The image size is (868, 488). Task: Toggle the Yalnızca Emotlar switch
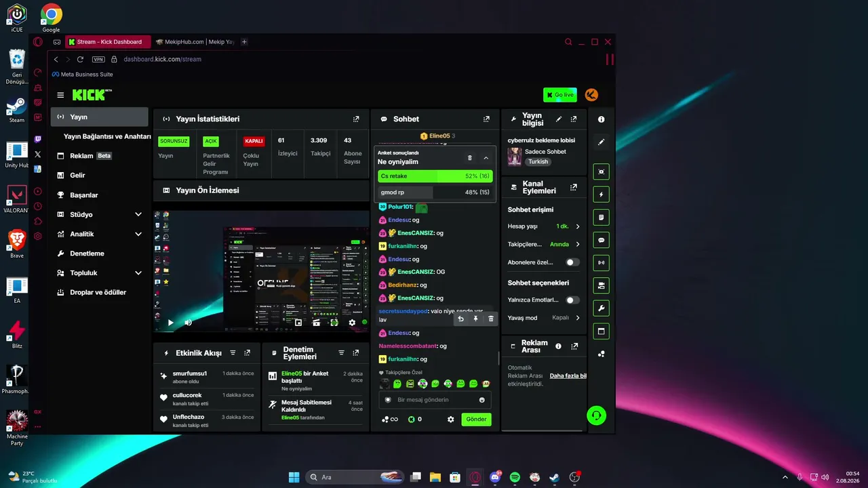tap(573, 300)
